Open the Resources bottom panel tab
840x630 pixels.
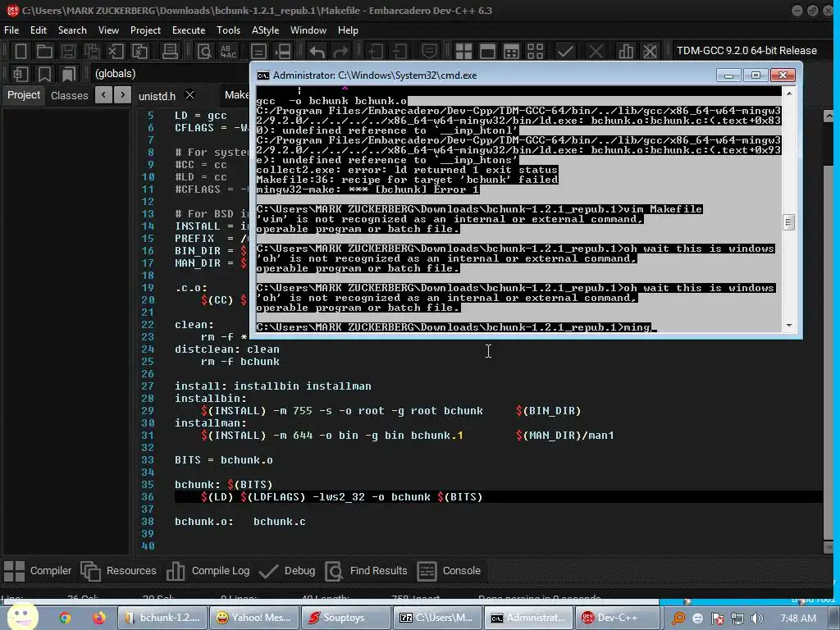[118, 571]
